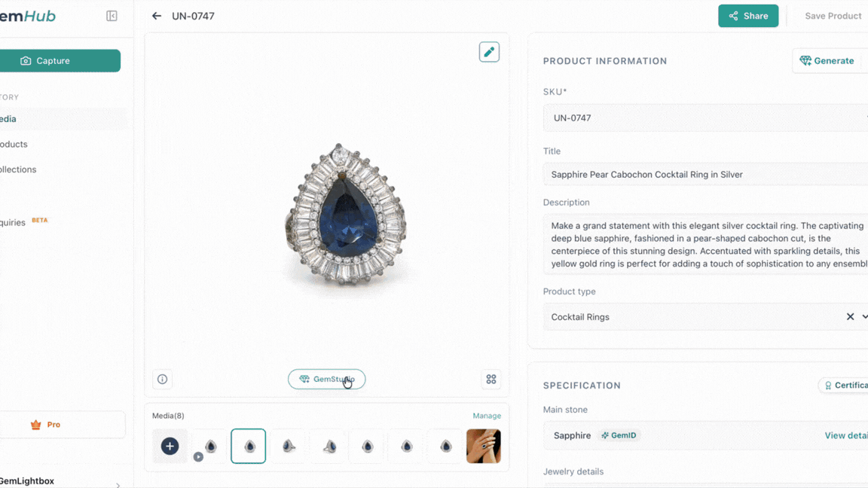Open the grid view icon below image
Image resolution: width=868 pixels, height=488 pixels.
(491, 380)
